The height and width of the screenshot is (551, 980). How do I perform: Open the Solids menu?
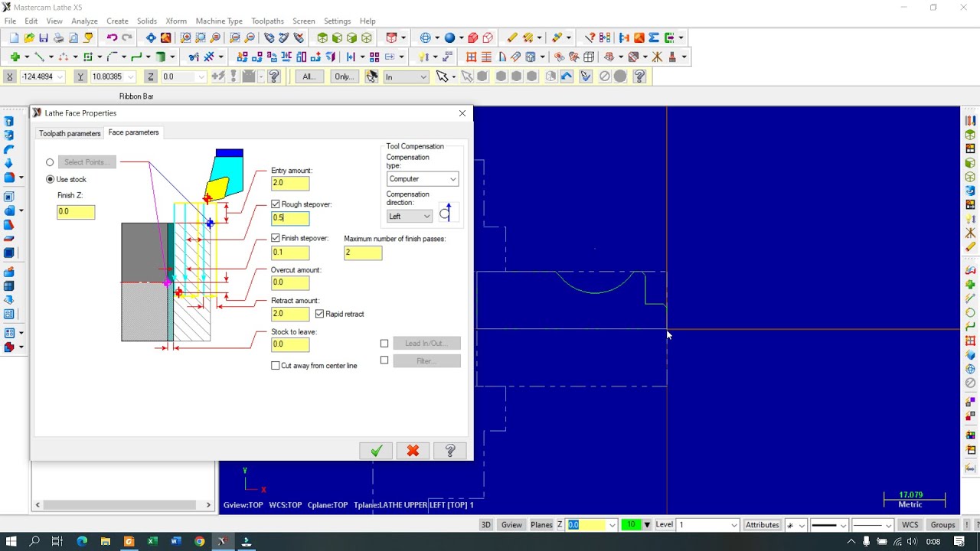pos(146,21)
